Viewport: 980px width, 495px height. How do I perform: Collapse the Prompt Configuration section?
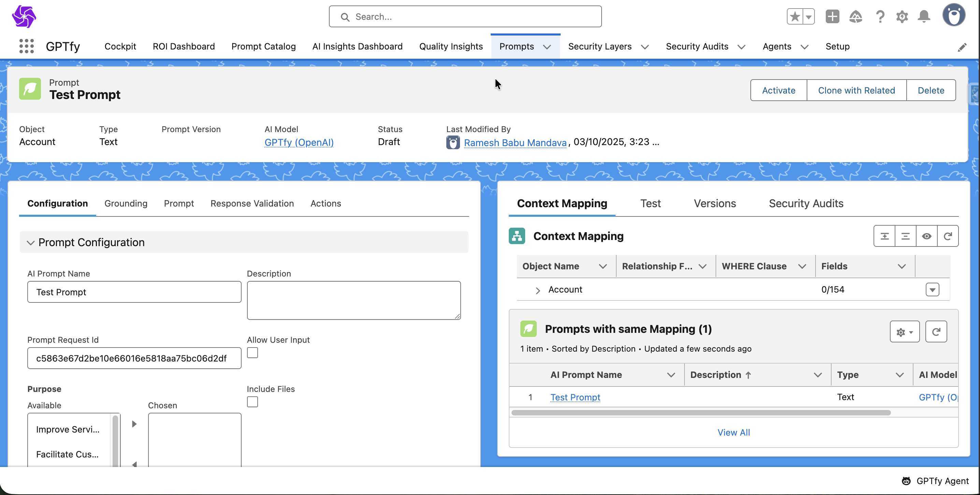tap(31, 242)
